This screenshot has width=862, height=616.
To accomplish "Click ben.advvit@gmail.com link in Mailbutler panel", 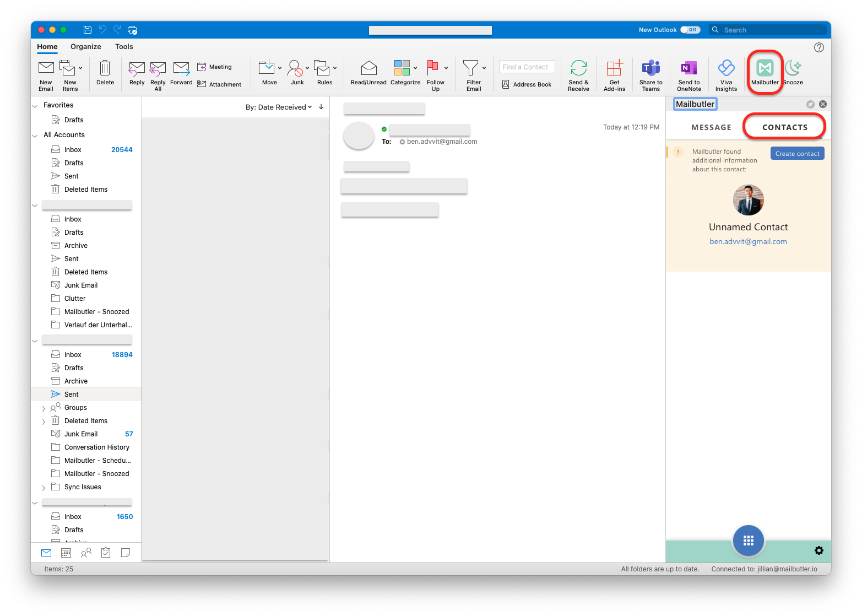I will 748,241.
